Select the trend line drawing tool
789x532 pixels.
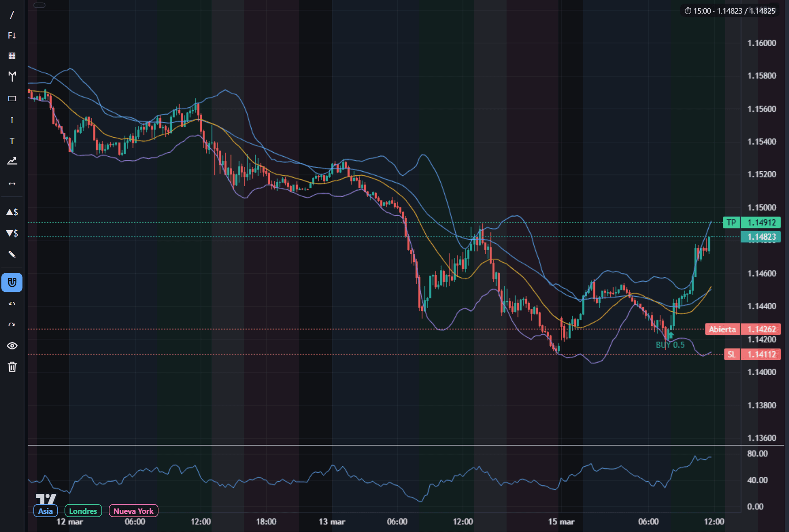coord(12,15)
